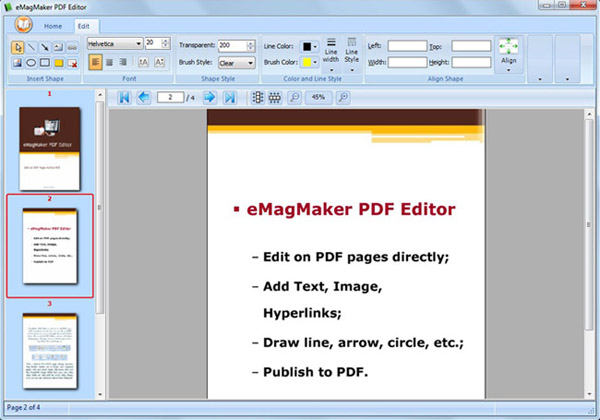Click the fit page height icon
This screenshot has height=420, width=600.
point(258,98)
